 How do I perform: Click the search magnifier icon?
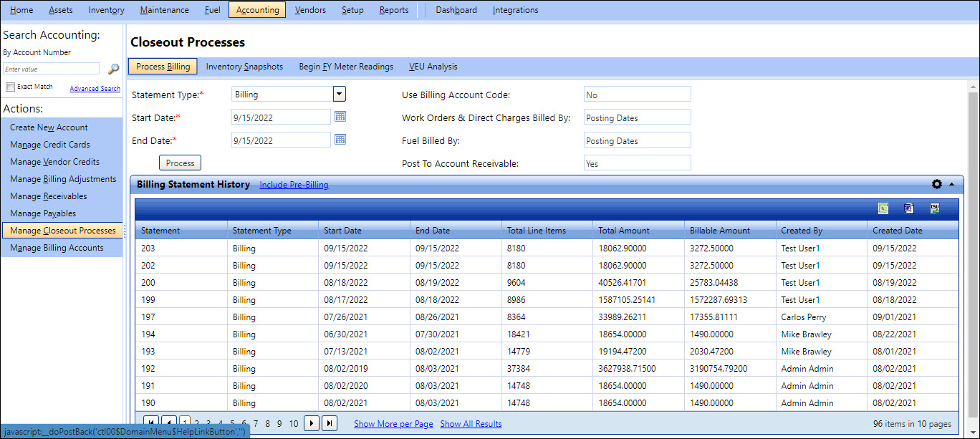pyautogui.click(x=113, y=69)
